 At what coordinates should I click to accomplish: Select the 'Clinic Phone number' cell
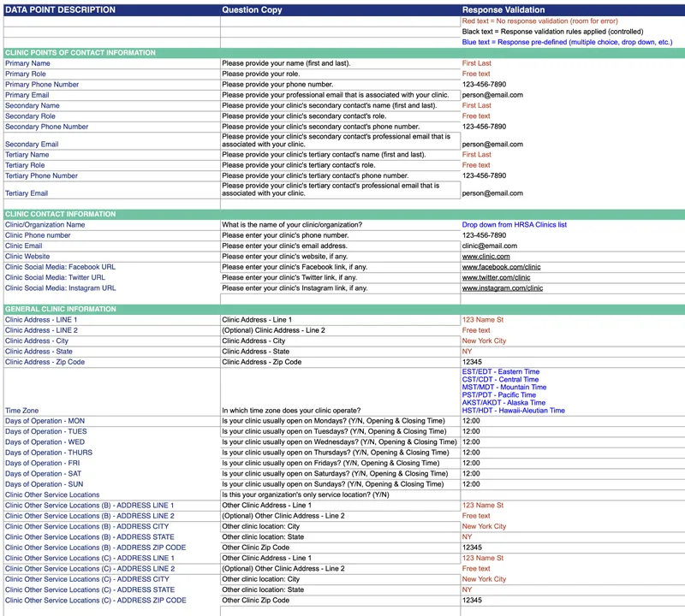click(x=112, y=235)
